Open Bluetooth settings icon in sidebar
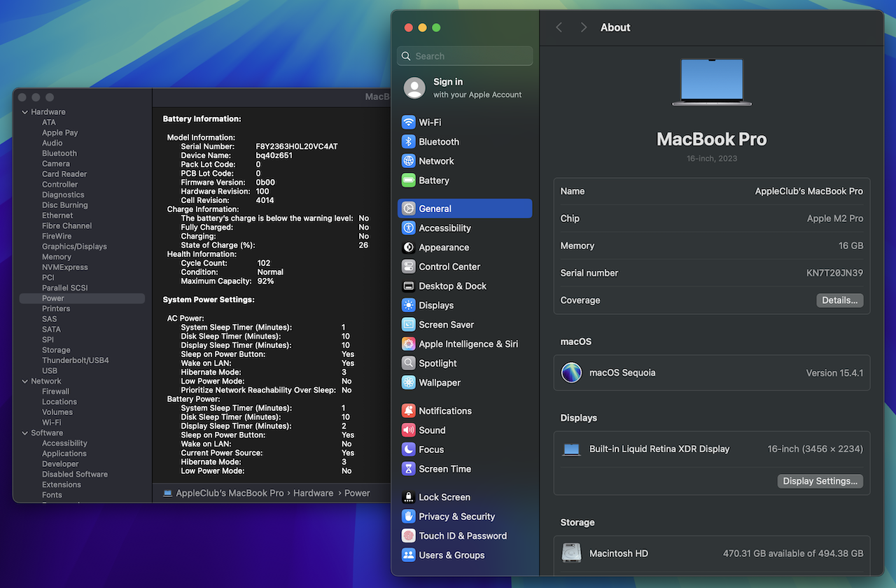Screen dimensions: 896x588 (409, 141)
